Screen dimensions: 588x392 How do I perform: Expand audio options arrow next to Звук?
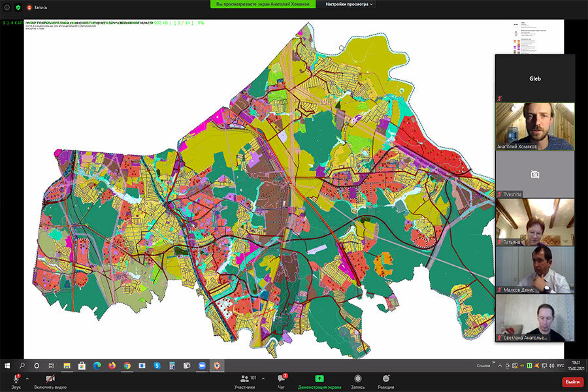click(x=27, y=378)
